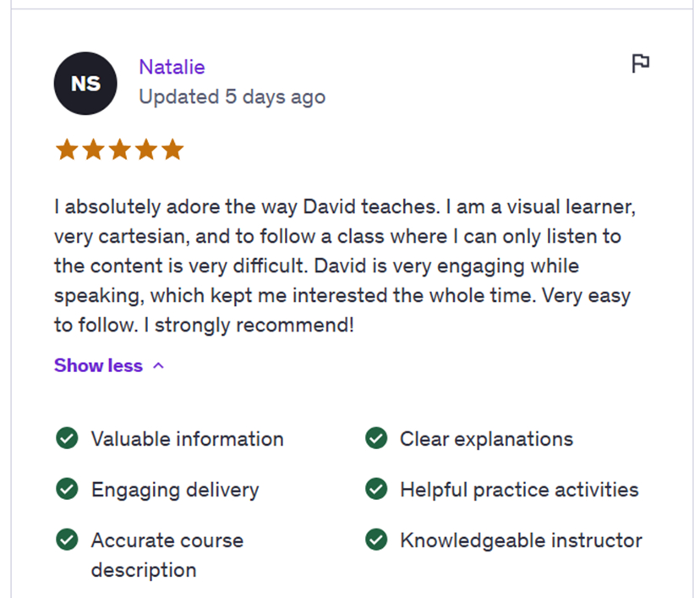
Task: Select the Helpful practice activities badge
Action: pos(519,489)
